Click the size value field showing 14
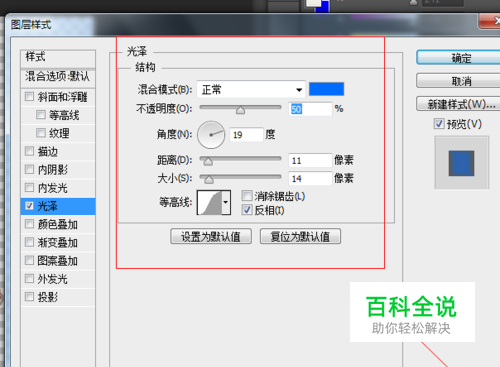Screen dimensions: 500x367 click(x=310, y=178)
